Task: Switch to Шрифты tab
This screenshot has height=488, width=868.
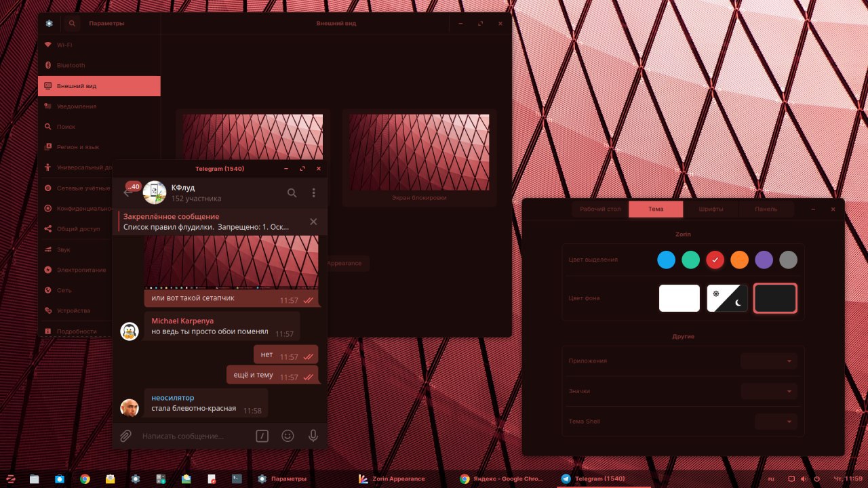Action: [711, 209]
